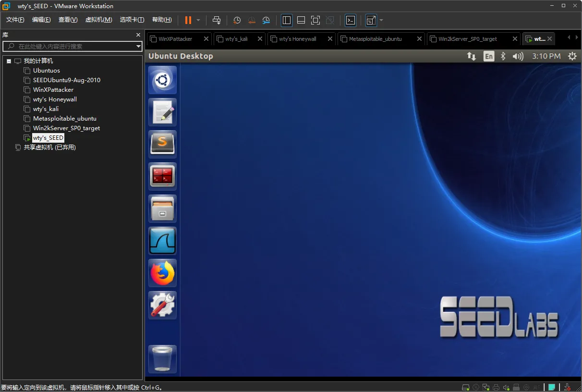
Task: Open the Ubuntu network indicator
Action: 472,56
